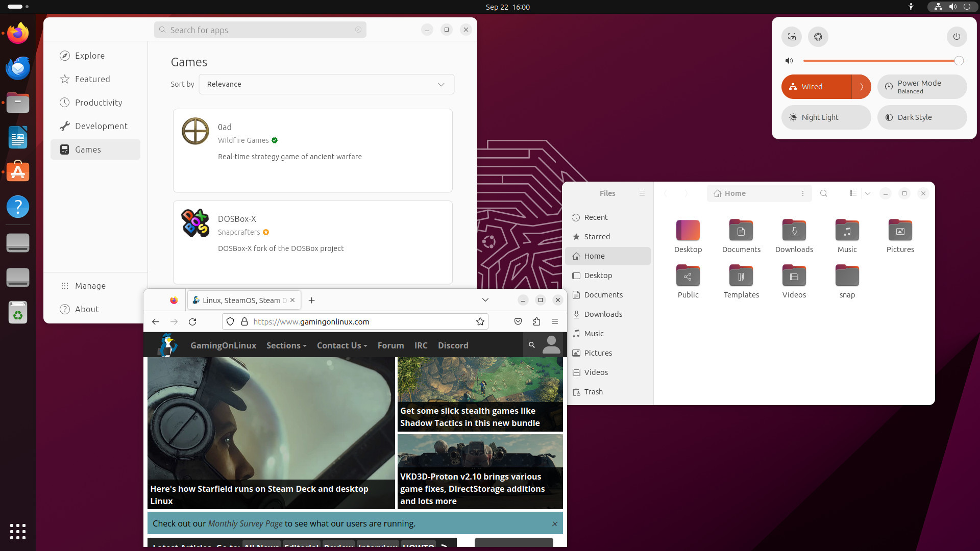This screenshot has width=980, height=551.
Task: Click Firefox reload page icon
Action: point(192,322)
